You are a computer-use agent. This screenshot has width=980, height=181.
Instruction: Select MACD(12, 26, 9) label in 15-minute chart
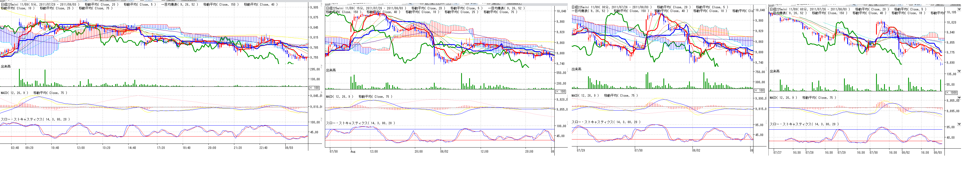click(x=339, y=96)
